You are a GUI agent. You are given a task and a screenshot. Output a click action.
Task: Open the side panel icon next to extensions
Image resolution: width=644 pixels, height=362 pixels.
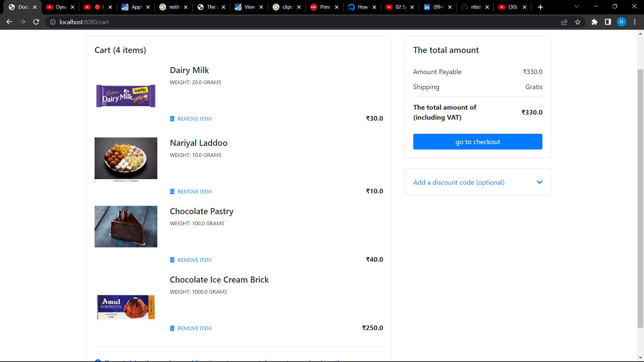tap(608, 22)
